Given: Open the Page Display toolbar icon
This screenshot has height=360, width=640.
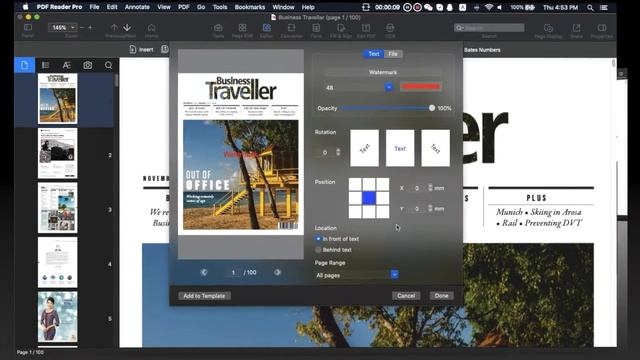Looking at the screenshot, I should (x=548, y=27).
